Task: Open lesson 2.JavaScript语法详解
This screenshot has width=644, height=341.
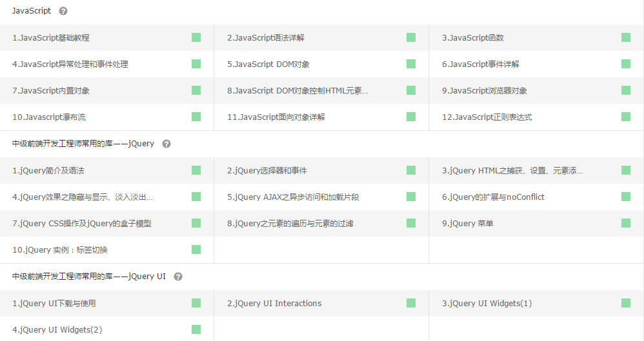Action: (x=266, y=38)
